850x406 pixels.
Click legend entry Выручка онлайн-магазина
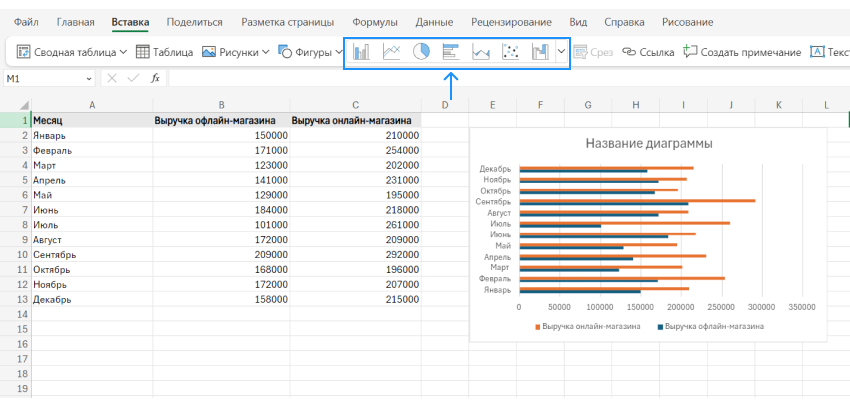588,327
